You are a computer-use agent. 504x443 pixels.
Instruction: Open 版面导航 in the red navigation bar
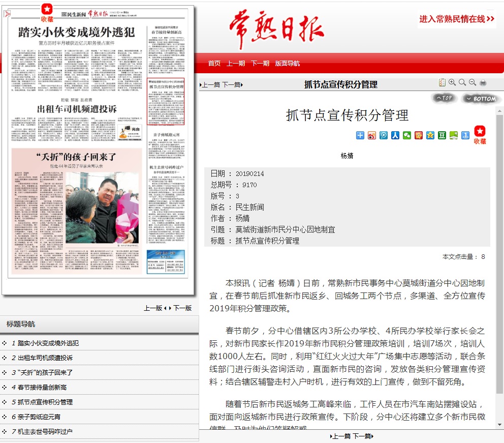pyautogui.click(x=288, y=64)
